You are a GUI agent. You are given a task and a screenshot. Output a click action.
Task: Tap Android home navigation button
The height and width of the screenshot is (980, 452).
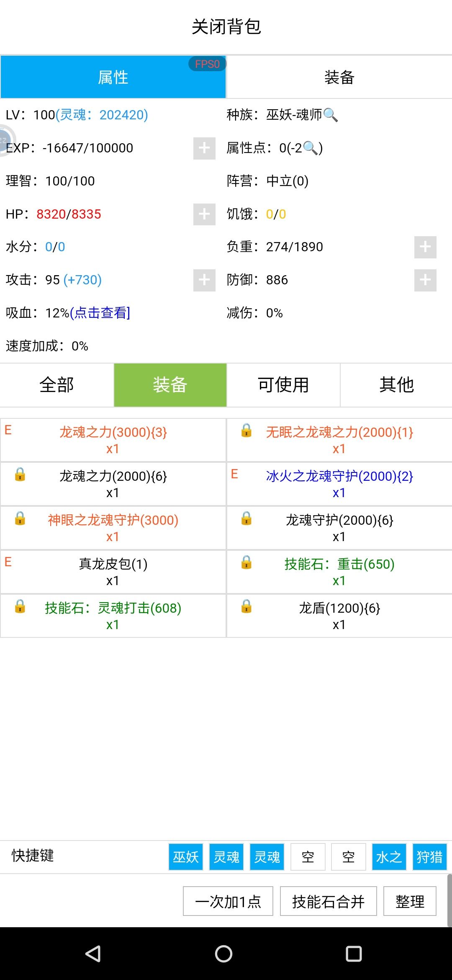224,954
